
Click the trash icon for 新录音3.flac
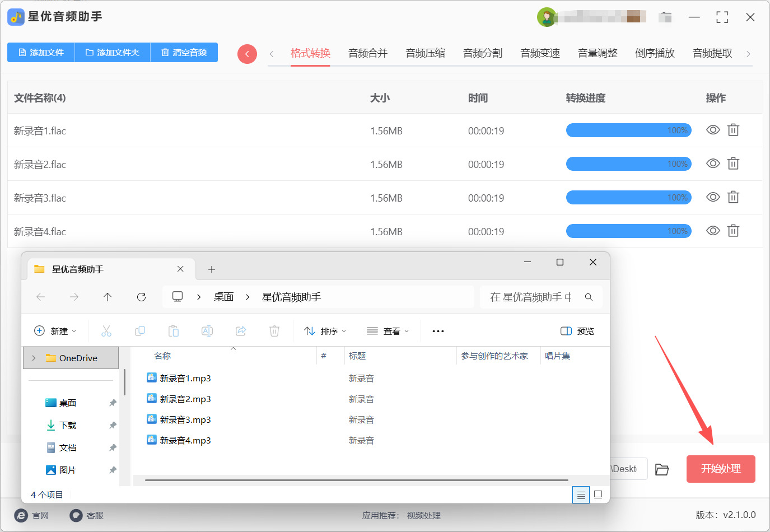(x=733, y=197)
